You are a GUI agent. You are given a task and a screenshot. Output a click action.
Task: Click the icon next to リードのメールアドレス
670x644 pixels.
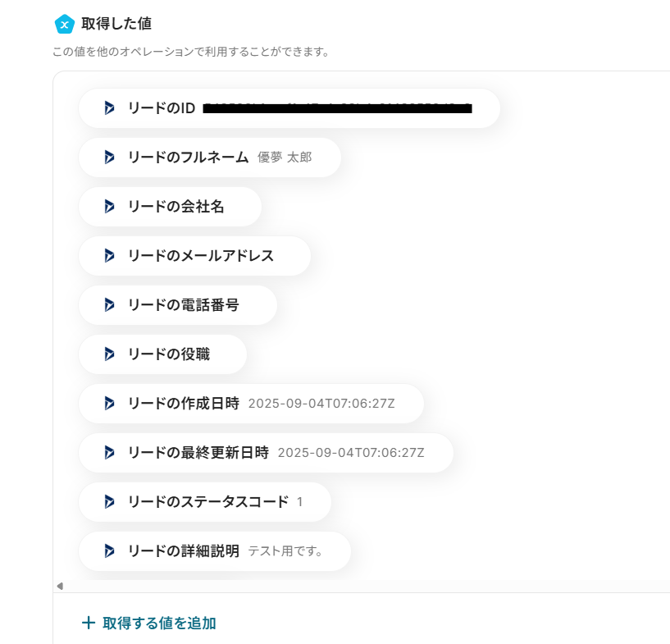pos(109,256)
